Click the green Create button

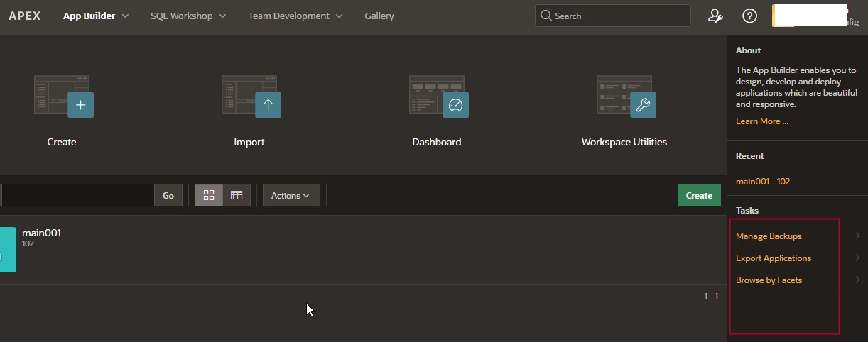699,195
